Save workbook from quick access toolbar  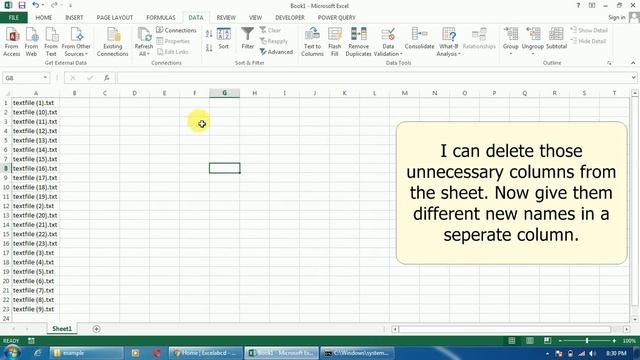[x=22, y=5]
